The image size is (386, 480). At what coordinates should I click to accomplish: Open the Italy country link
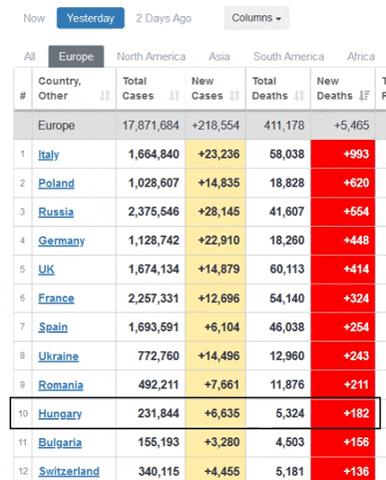(49, 155)
